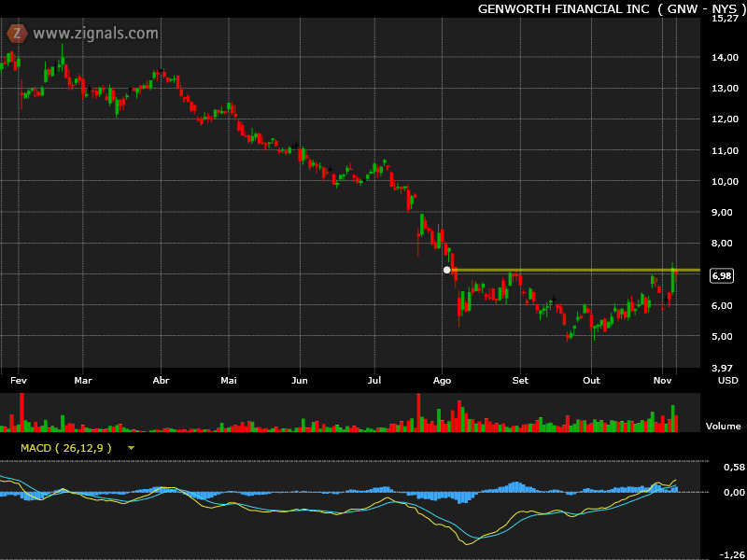Screen dimensions: 747x560
Task: Click the 'Mar' month label
Action: pos(83,381)
